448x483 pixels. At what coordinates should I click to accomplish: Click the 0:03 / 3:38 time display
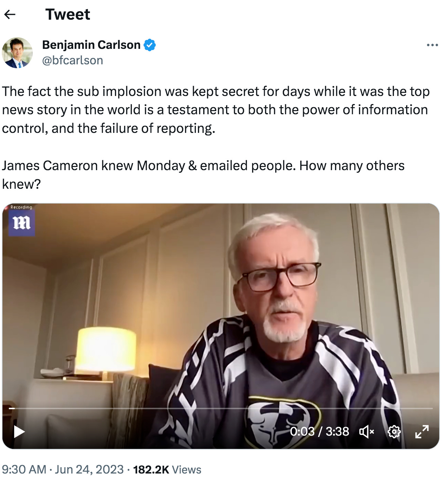pos(319,431)
